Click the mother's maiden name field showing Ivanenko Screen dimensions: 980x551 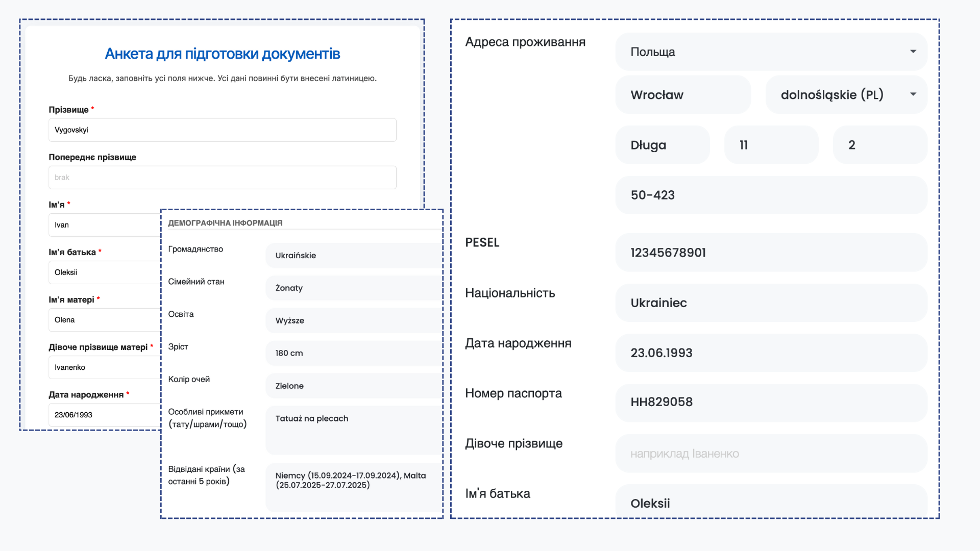pos(102,367)
